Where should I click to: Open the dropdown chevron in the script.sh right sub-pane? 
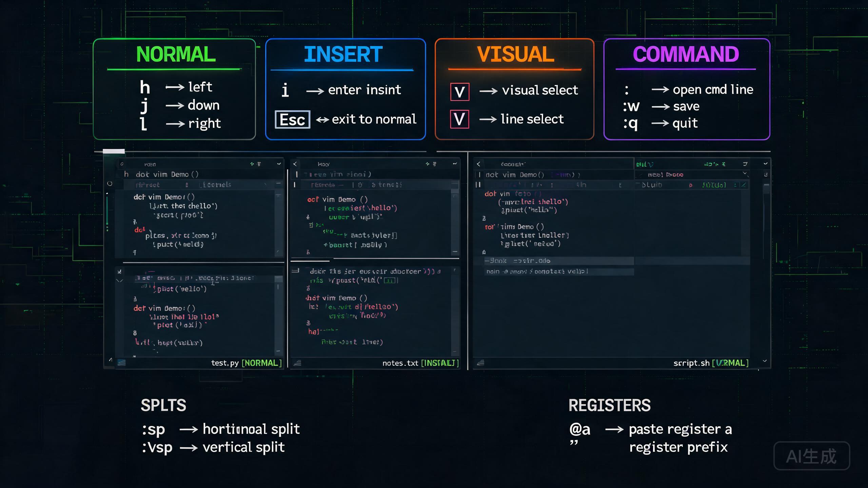745,173
